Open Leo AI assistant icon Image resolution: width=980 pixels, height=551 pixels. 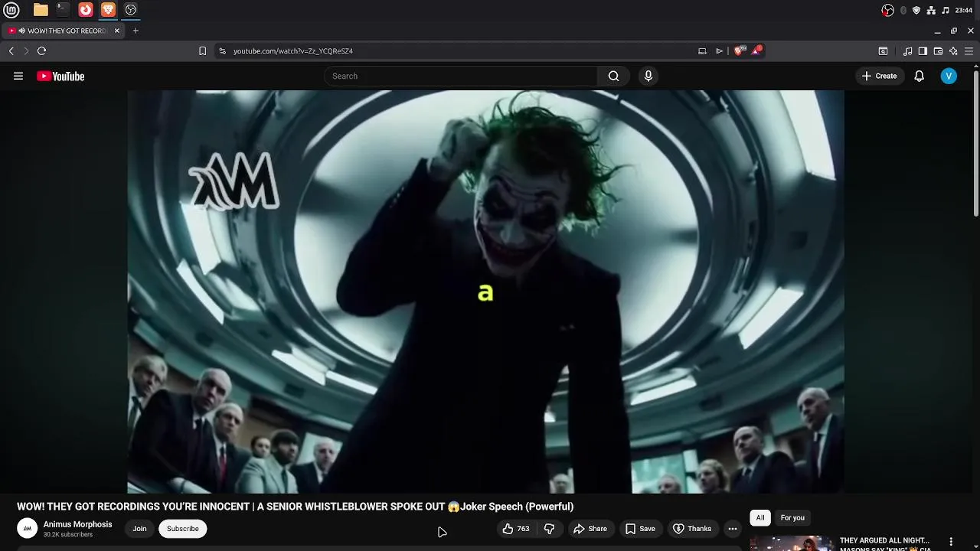coord(953,51)
